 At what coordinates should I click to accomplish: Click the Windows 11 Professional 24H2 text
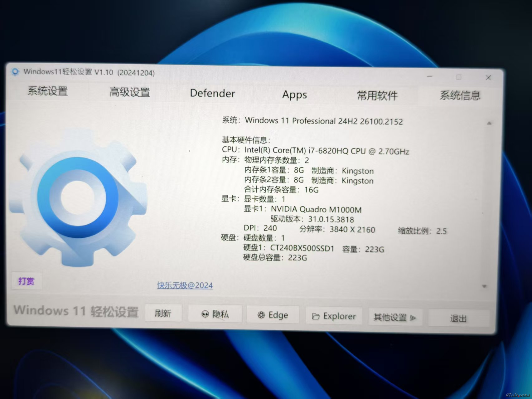coord(324,121)
